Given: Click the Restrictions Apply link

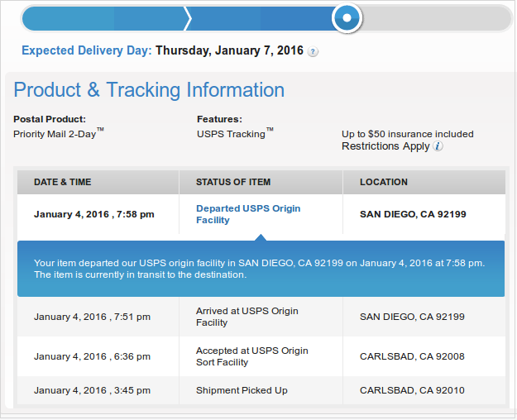Looking at the screenshot, I should click(385, 146).
